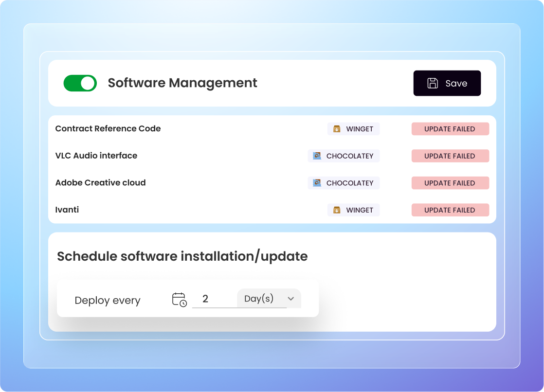
Task: Select the Ivanti software entry
Action: [x=67, y=210]
